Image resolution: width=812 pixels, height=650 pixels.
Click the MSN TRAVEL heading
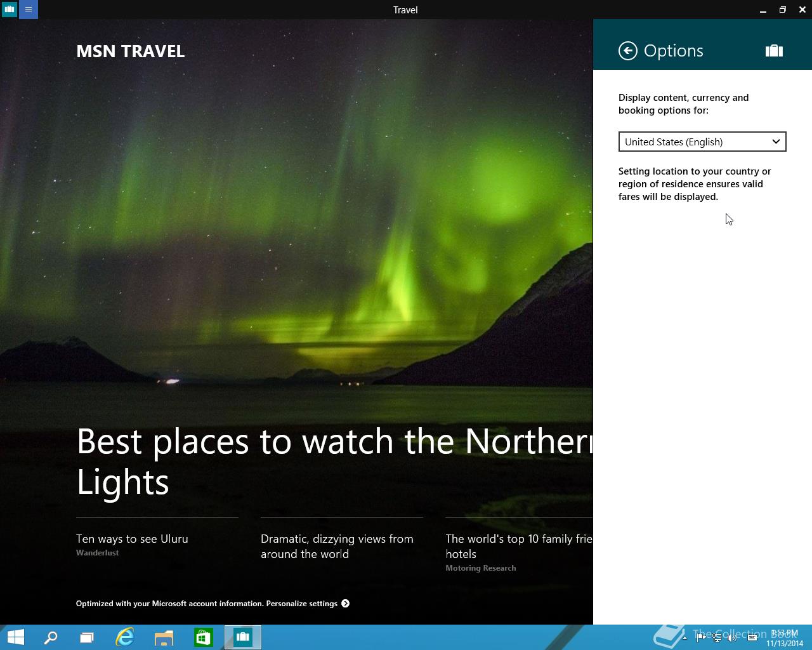[x=131, y=51]
